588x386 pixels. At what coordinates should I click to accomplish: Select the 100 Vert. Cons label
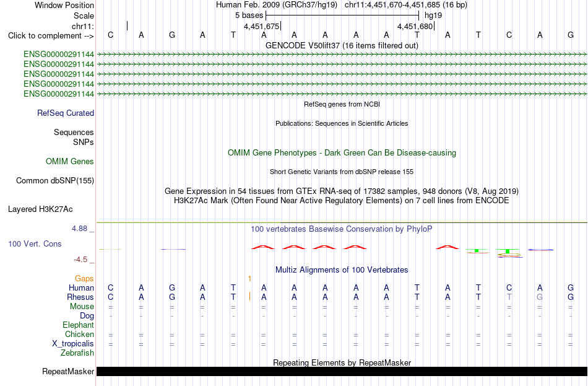35,243
